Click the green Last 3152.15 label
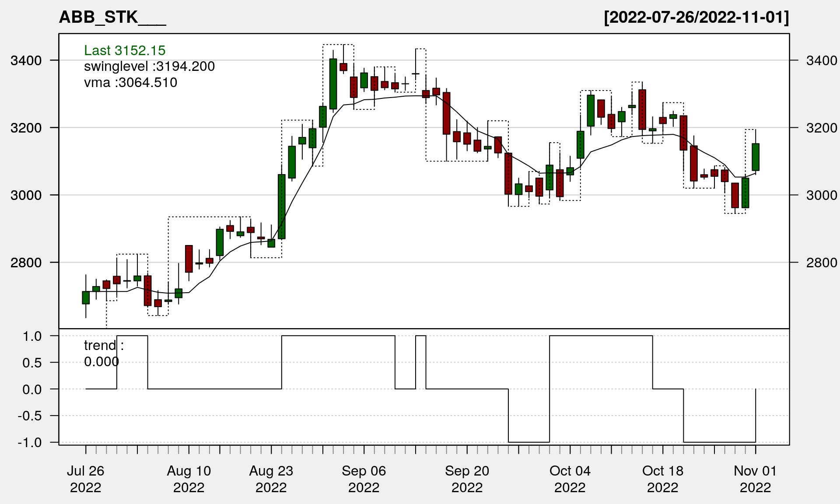The image size is (840, 504). [x=125, y=50]
